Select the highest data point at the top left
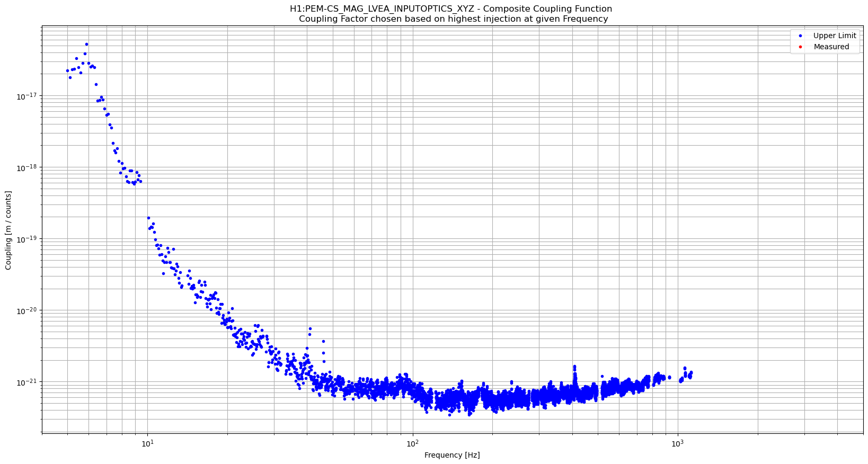 pos(86,44)
